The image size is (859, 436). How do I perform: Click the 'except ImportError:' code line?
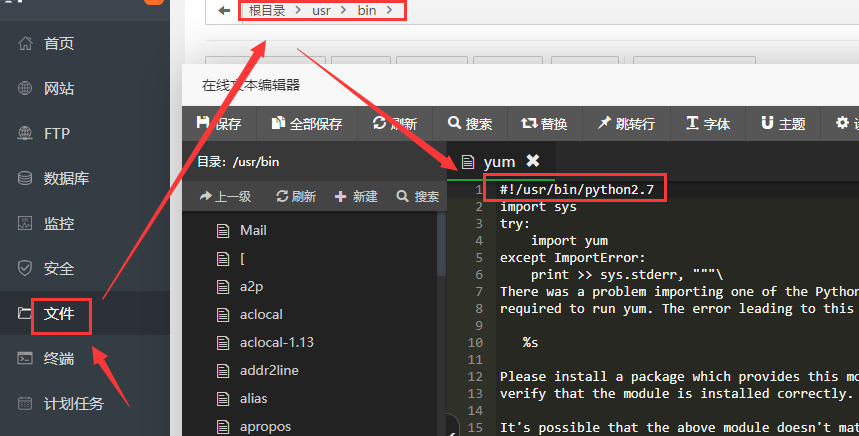pyautogui.click(x=573, y=257)
